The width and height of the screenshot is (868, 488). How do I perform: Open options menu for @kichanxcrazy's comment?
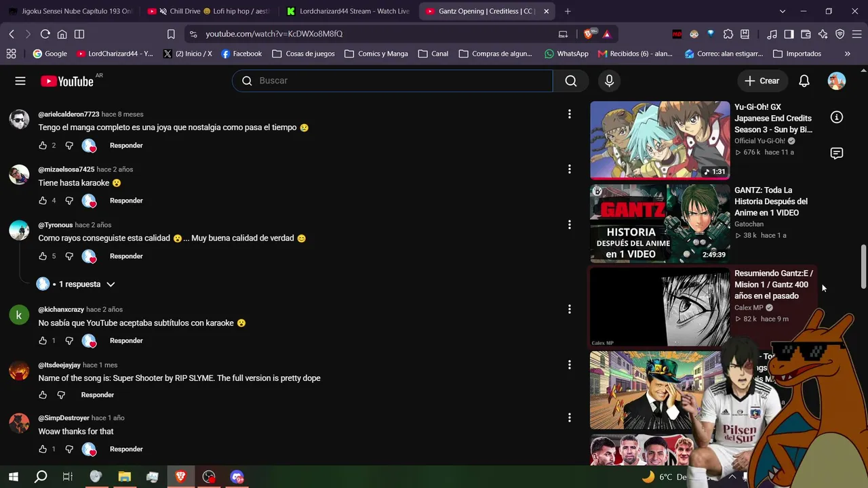tap(570, 310)
